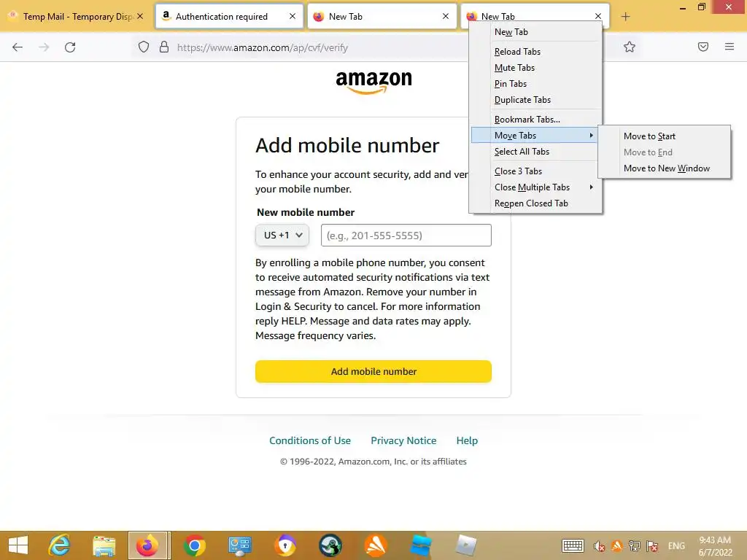Open File Explorer from taskbar
Image resolution: width=747 pixels, height=560 pixels.
104,545
